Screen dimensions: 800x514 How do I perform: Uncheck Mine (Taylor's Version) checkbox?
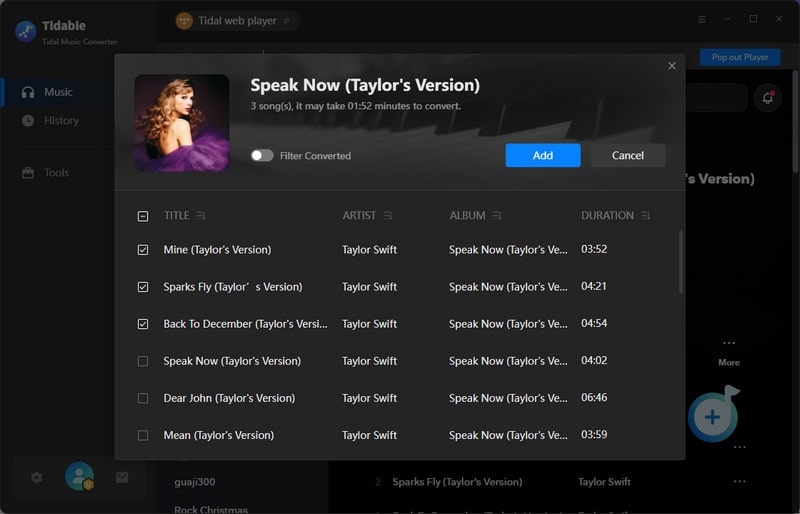pyautogui.click(x=143, y=250)
